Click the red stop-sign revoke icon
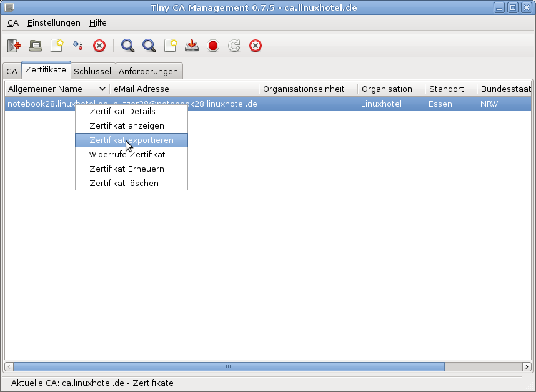Screen dimensions: 536x392 coord(213,46)
